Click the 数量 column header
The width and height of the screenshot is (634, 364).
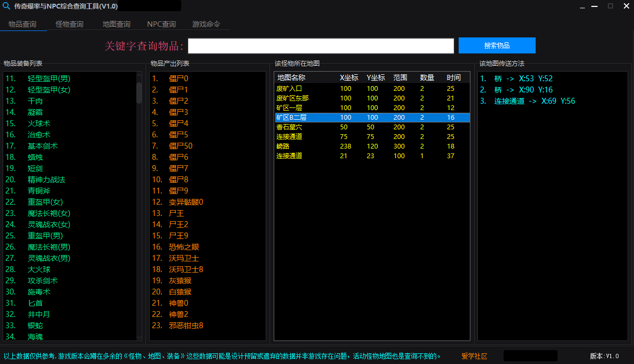[x=427, y=78]
